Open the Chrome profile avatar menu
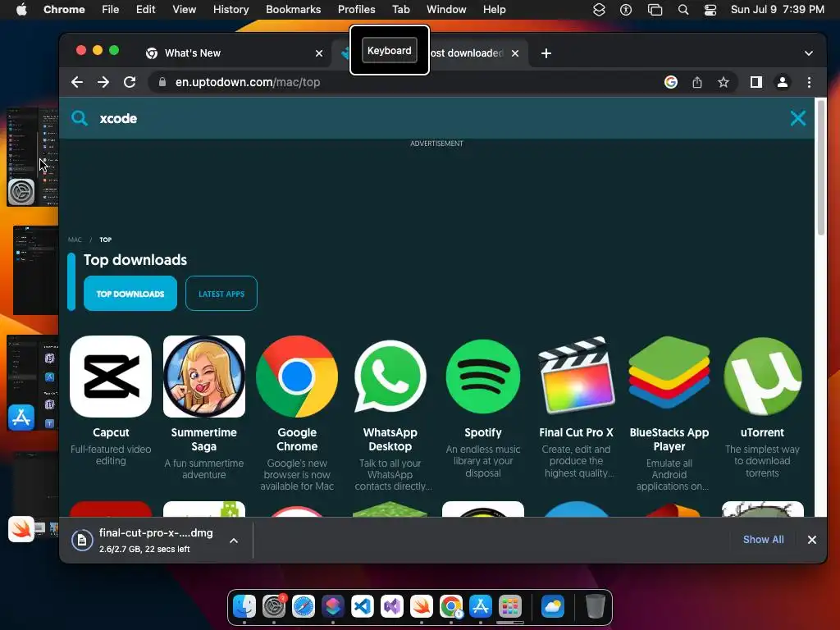Viewport: 840px width, 630px height. coord(782,82)
